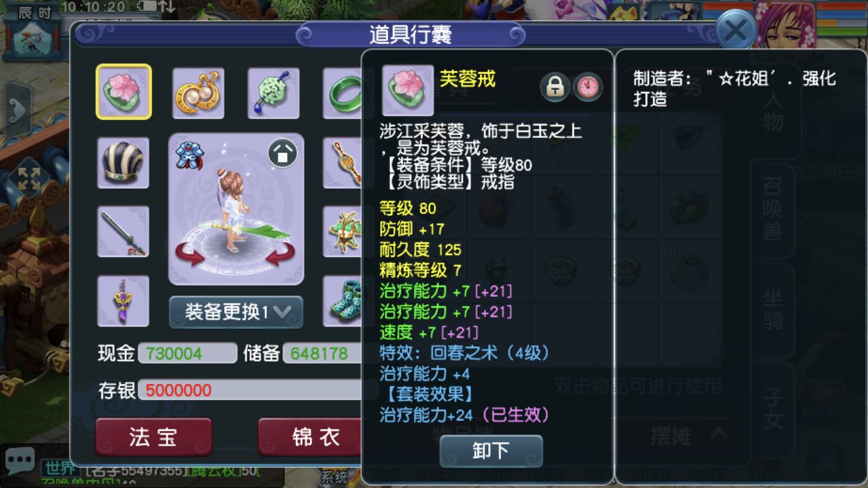This screenshot has height=488, width=868.
Task: Switch to the 召唤兽 tab
Action: click(773, 211)
